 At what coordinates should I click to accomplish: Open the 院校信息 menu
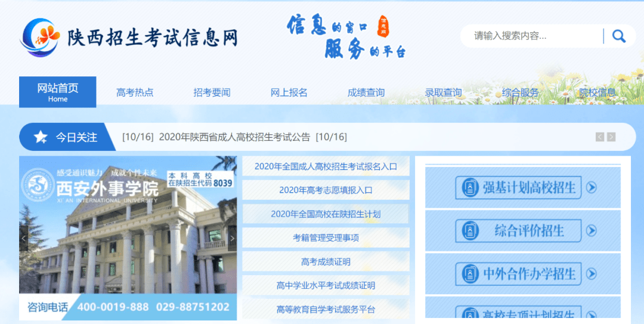pyautogui.click(x=597, y=92)
